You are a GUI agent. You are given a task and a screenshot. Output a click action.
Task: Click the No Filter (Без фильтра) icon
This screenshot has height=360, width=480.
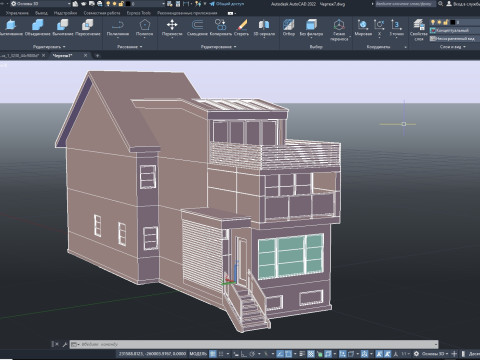tap(311, 25)
